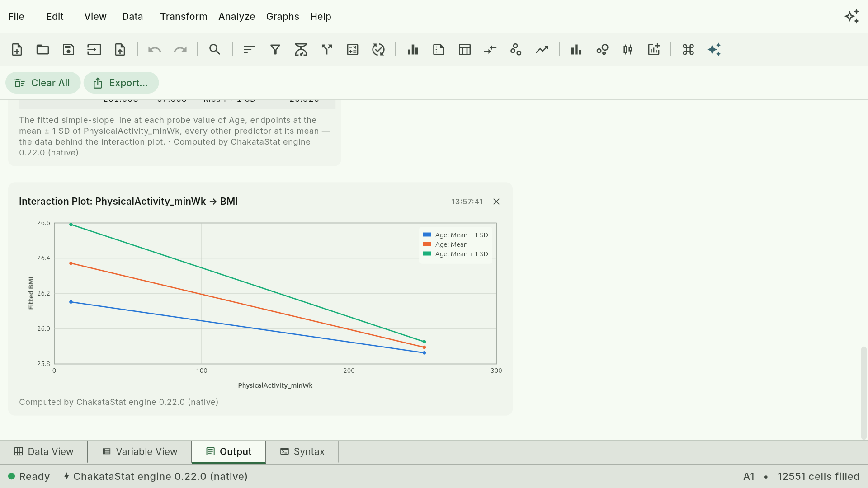Screen dimensions: 868x488
Task: Open the Graphs menu
Action: (x=283, y=17)
